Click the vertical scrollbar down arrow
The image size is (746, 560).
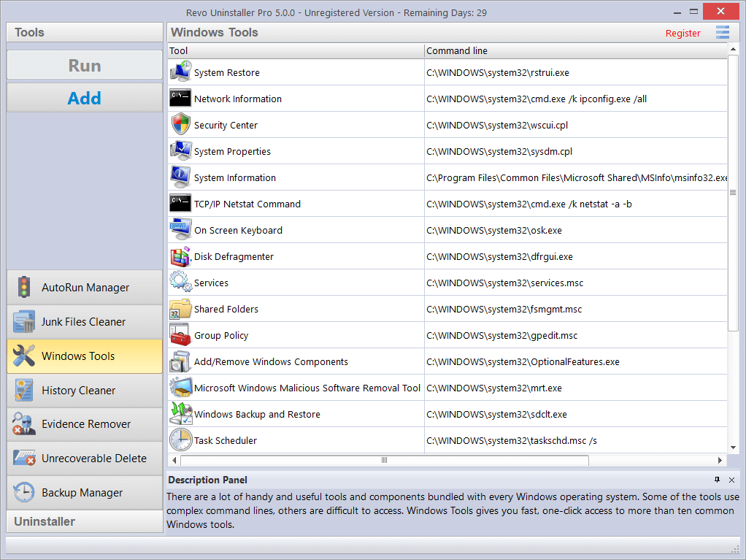(733, 448)
